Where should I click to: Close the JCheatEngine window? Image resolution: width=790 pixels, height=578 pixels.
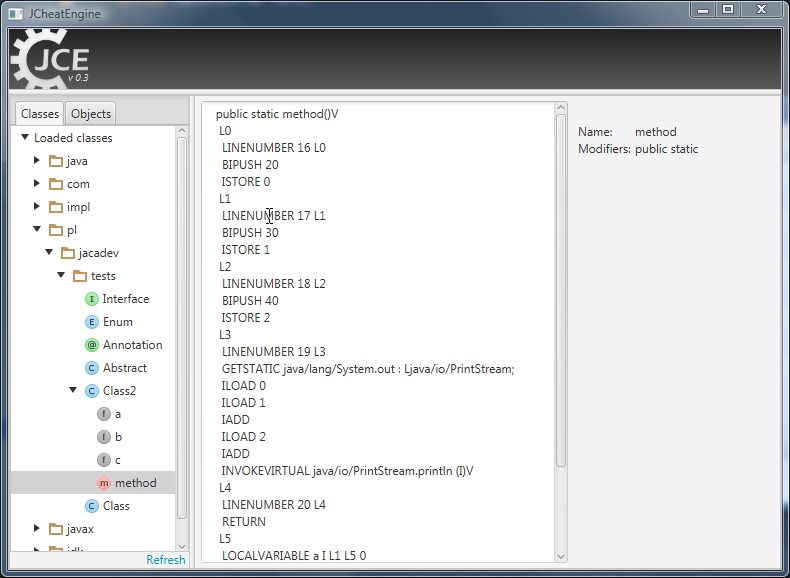[762, 9]
